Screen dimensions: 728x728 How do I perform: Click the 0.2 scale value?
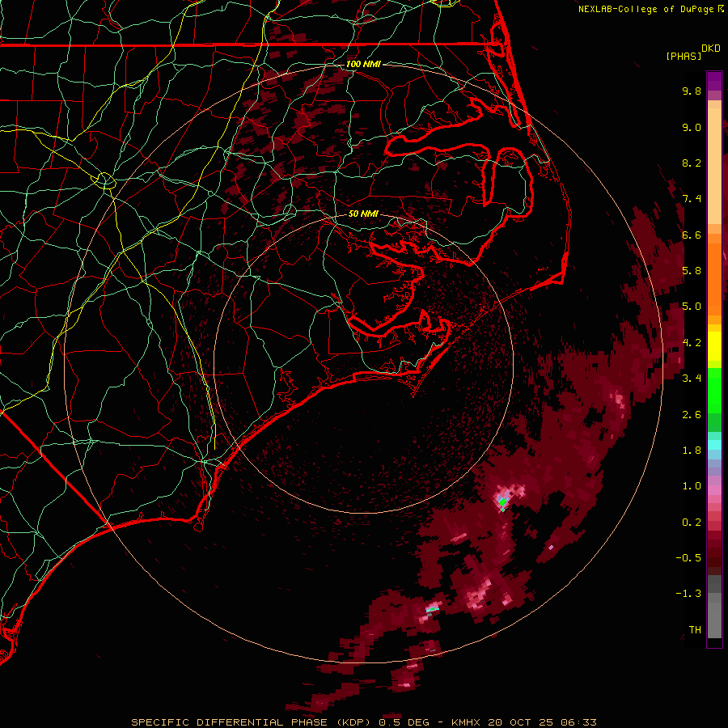(692, 523)
